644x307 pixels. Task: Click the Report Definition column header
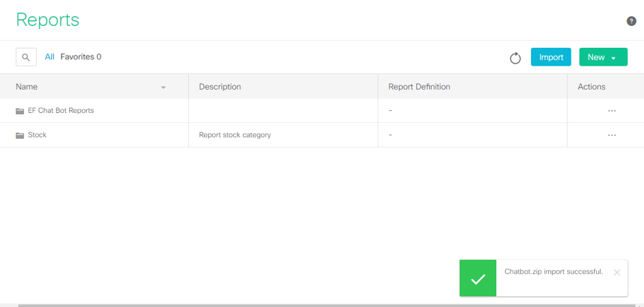click(419, 87)
